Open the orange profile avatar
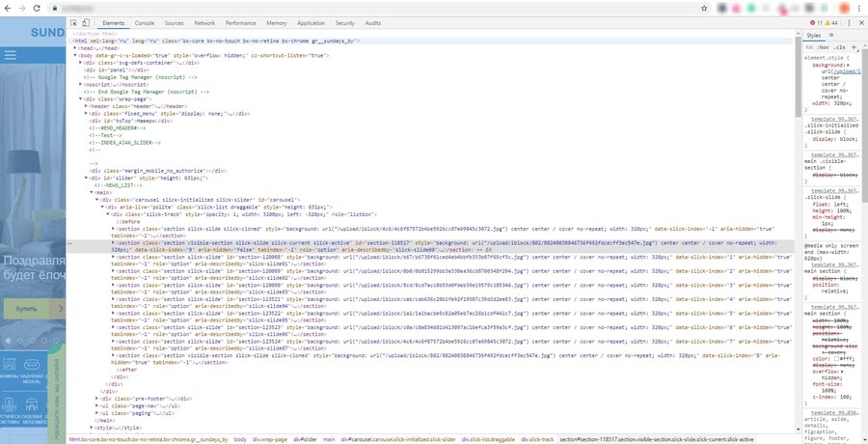The height and width of the screenshot is (444, 868). click(x=844, y=9)
